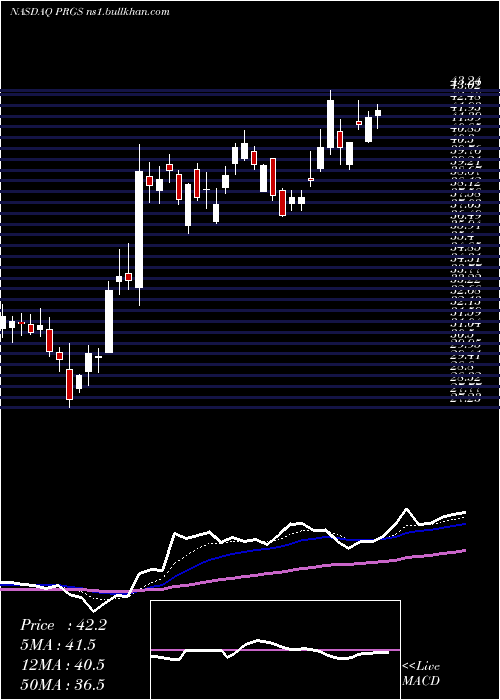Click the '50MA : 36.5' value
Viewport: 500px width, 700px height.
(63, 684)
